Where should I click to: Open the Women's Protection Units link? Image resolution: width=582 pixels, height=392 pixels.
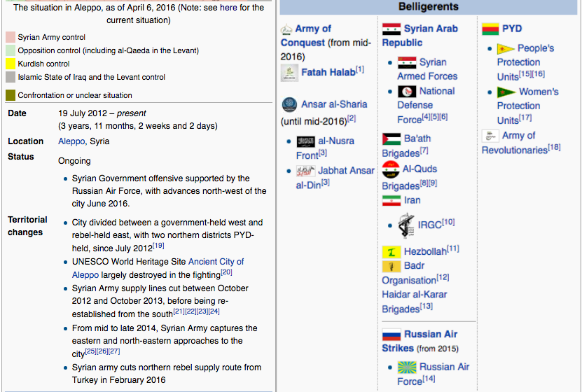click(527, 106)
